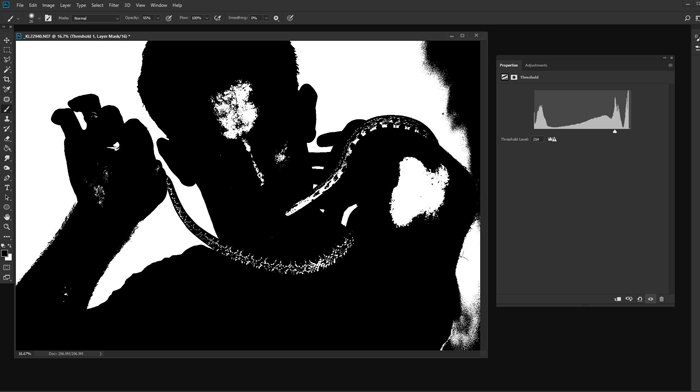Select the Magic Wand tool
Viewport: 700px width, 392px height.
7,70
